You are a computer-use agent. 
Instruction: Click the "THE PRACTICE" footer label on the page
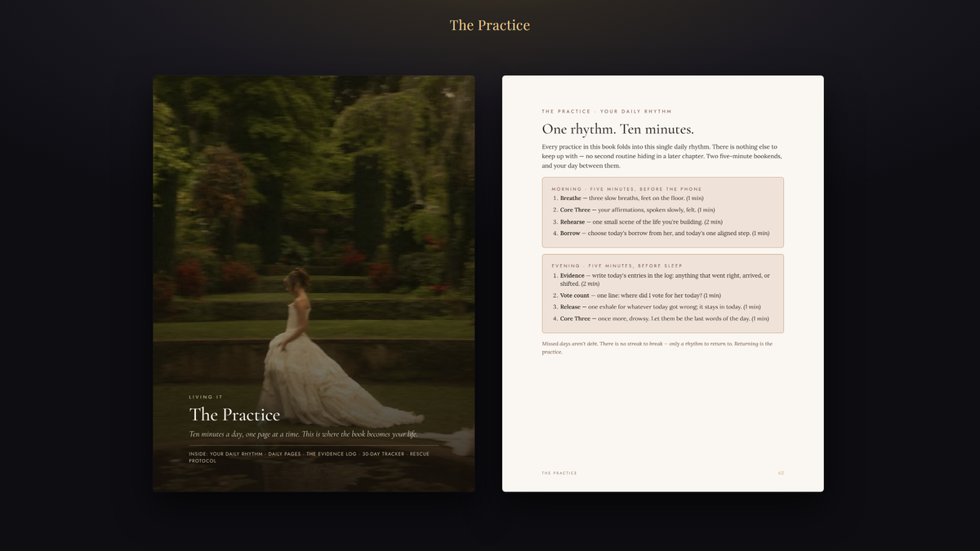(559, 473)
